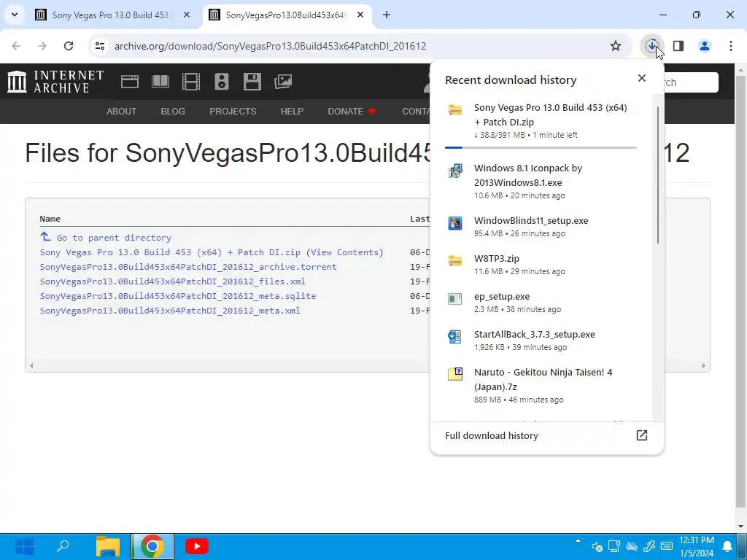Click Go to parent directory link

[x=114, y=238]
